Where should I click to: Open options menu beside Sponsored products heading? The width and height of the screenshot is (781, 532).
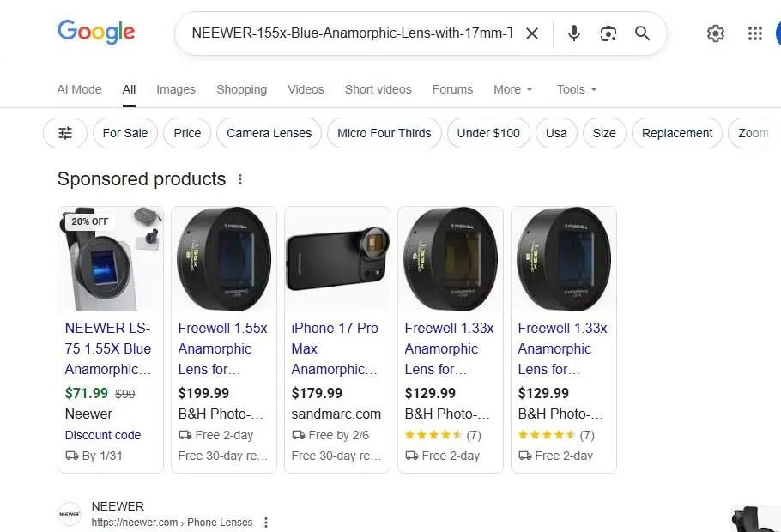coord(240,179)
